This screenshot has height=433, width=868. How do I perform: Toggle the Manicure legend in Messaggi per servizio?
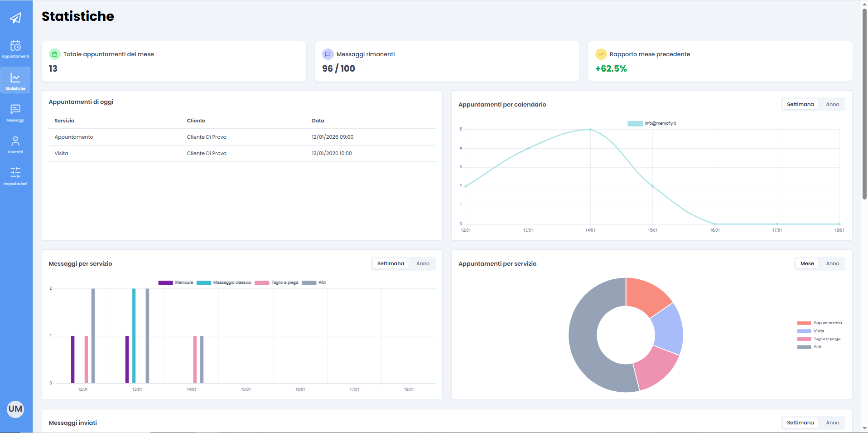pos(175,282)
